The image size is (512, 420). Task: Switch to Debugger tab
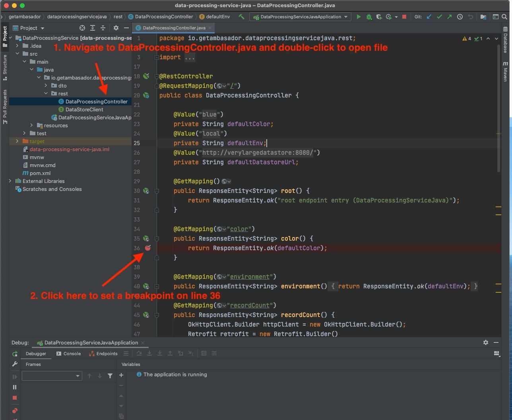click(36, 354)
